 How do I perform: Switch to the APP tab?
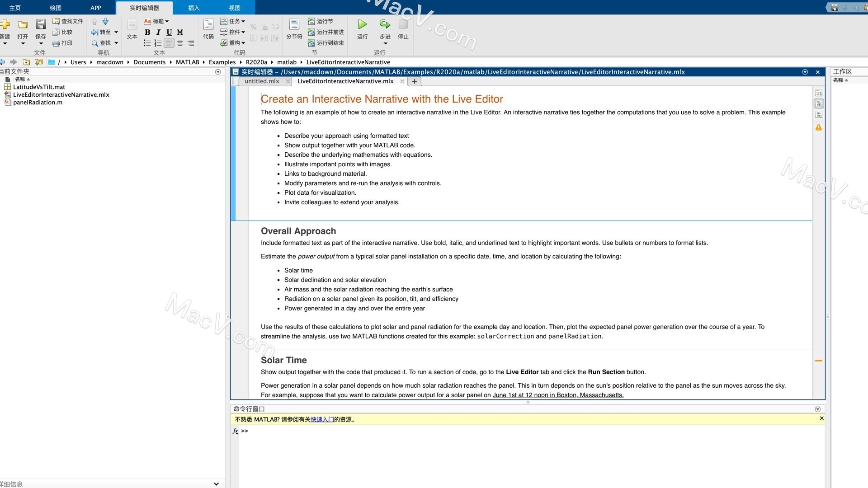tap(95, 8)
